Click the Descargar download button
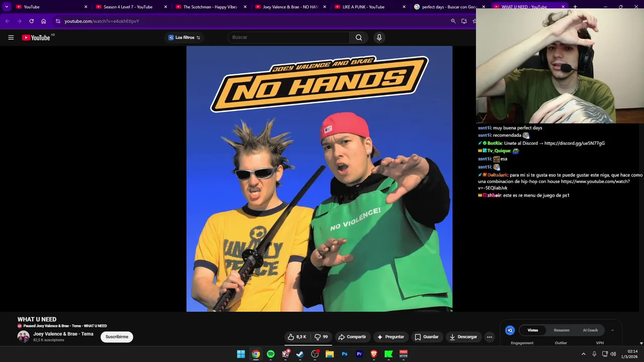The width and height of the screenshot is (644, 362). (x=463, y=337)
